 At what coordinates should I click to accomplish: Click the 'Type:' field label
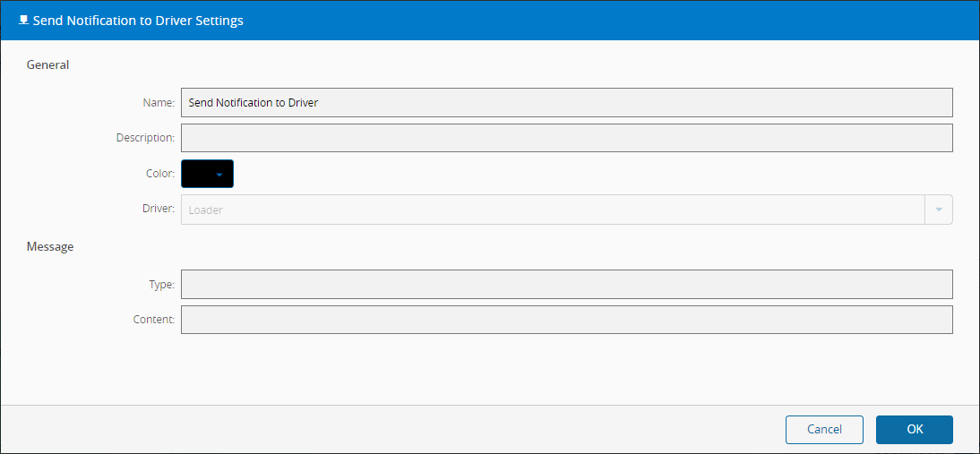coord(161,285)
